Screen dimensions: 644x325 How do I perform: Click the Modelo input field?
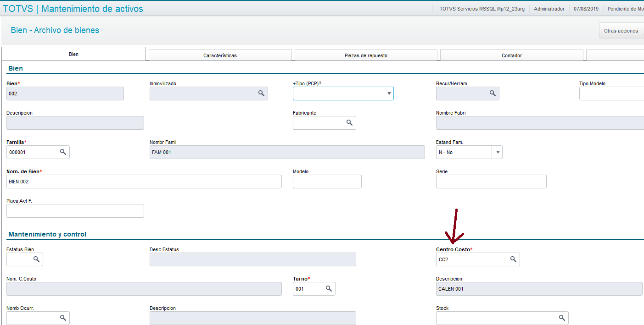click(327, 182)
